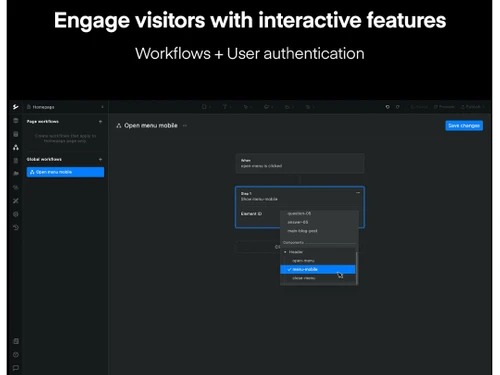Screen dimensions: 500x375
Task: Add a new global workflow
Action: pos(100,159)
